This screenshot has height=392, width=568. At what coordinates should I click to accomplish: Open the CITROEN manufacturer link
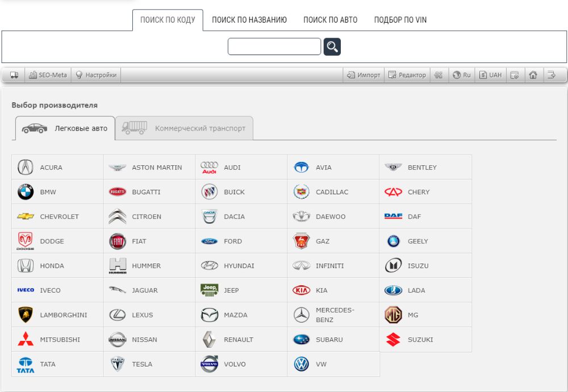tap(147, 216)
